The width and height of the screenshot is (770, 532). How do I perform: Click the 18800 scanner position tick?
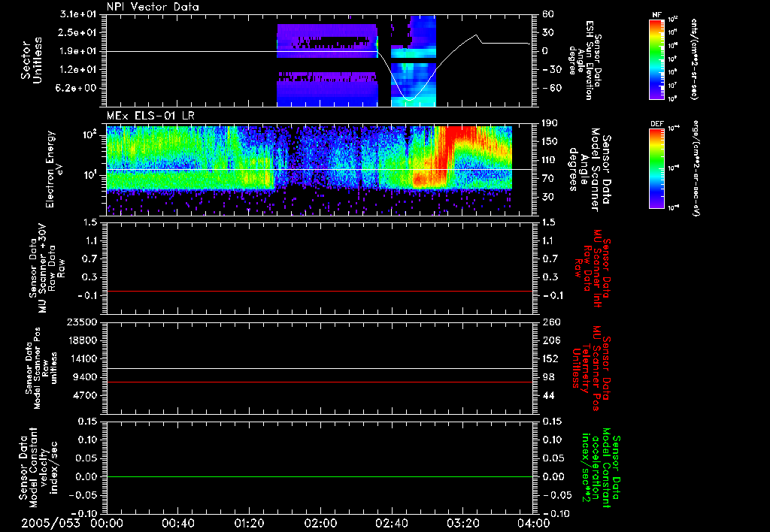tap(81, 340)
